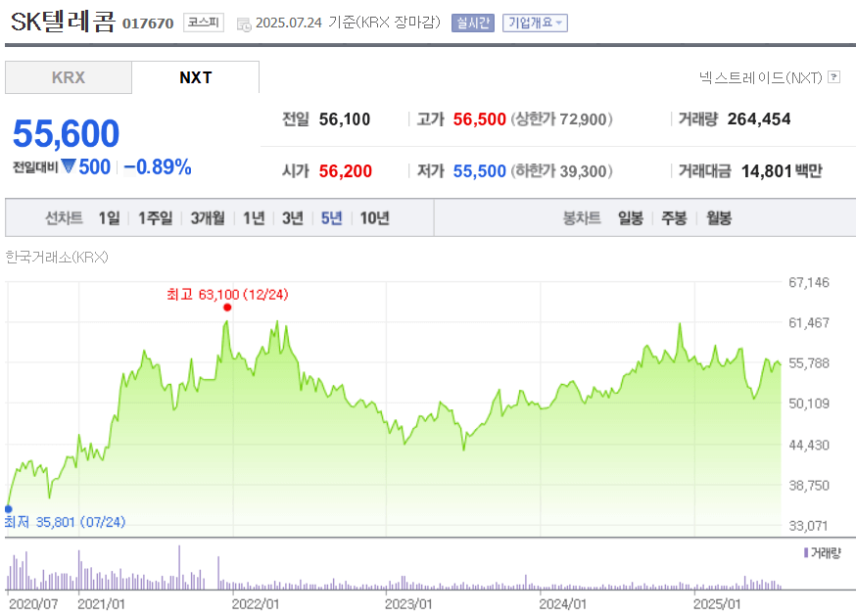Image resolution: width=856 pixels, height=616 pixels.
Task: Select the 1일 chart period
Action: tap(108, 218)
